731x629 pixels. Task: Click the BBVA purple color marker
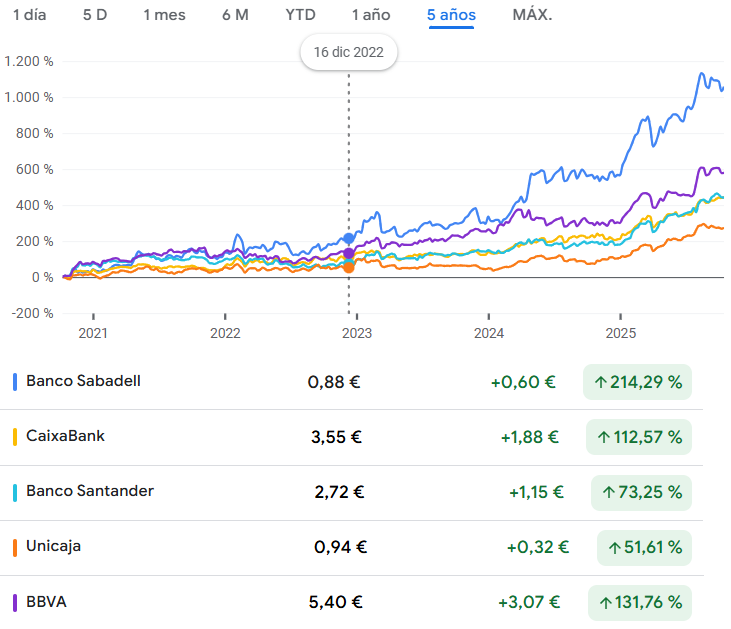15,602
